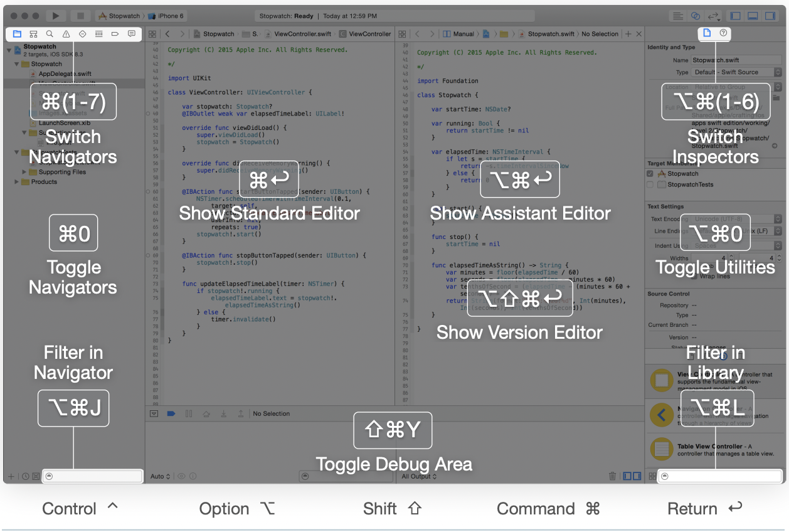Collapse the Stopwatch group folder
The width and height of the screenshot is (789, 532).
[17, 64]
